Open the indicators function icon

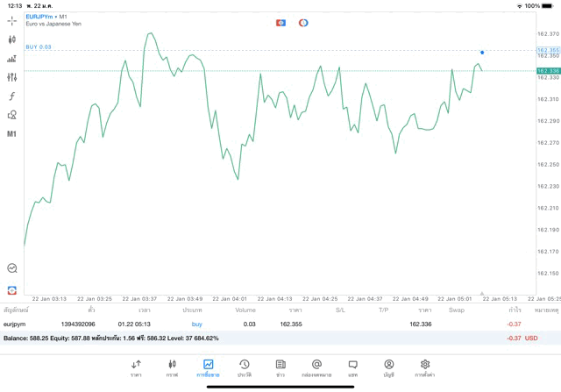click(x=11, y=96)
